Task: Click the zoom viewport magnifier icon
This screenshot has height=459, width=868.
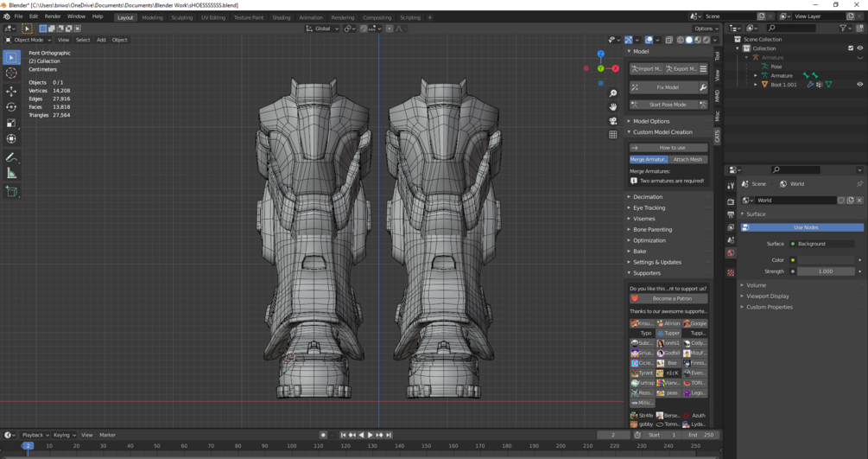Action: click(x=613, y=93)
